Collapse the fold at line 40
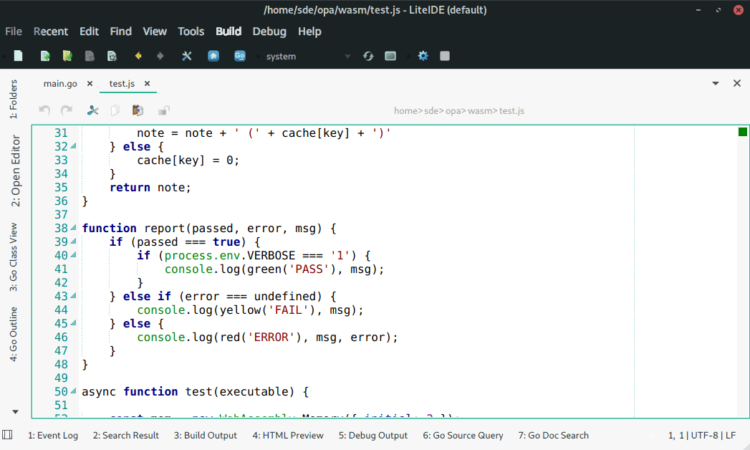The height and width of the screenshot is (450, 750). point(73,255)
